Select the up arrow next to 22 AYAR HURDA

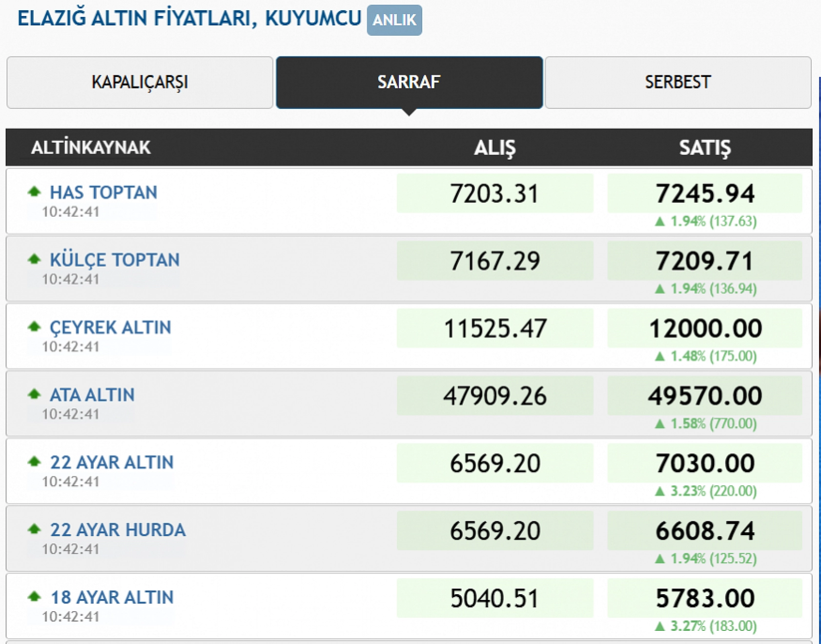pyautogui.click(x=33, y=529)
